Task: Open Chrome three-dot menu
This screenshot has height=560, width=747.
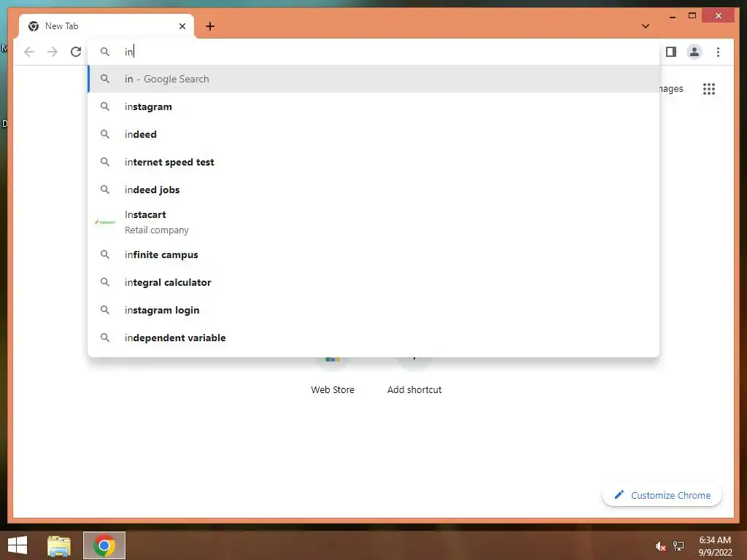Action: (x=718, y=52)
